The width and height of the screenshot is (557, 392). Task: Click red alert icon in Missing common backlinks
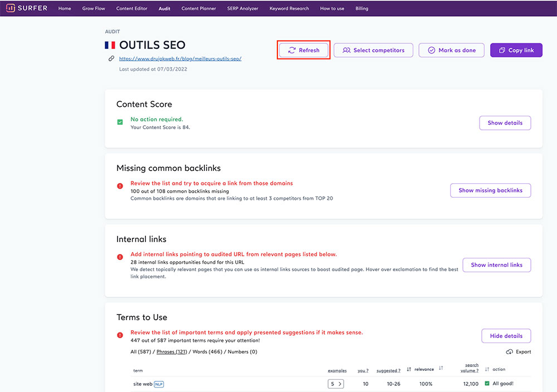[x=120, y=186]
